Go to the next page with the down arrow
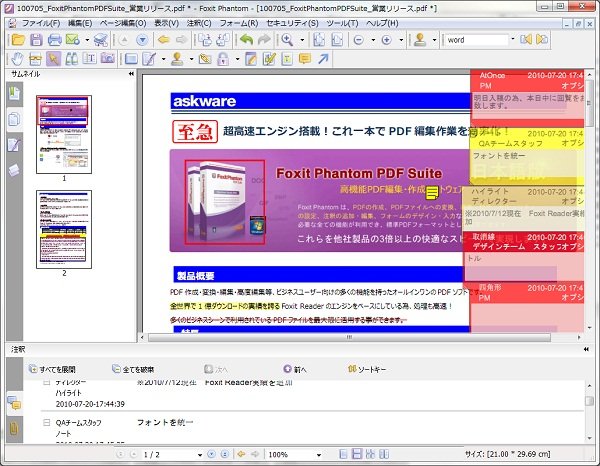The width and height of the screenshot is (600, 466). point(142,40)
